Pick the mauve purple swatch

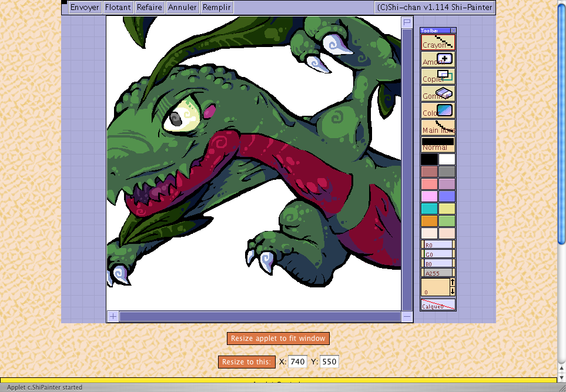point(447,184)
